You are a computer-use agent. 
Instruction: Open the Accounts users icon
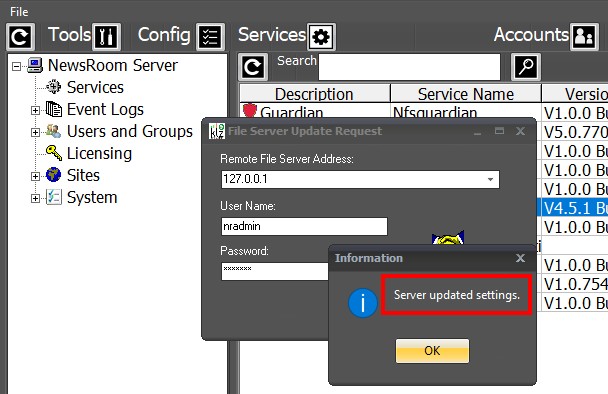click(x=584, y=37)
